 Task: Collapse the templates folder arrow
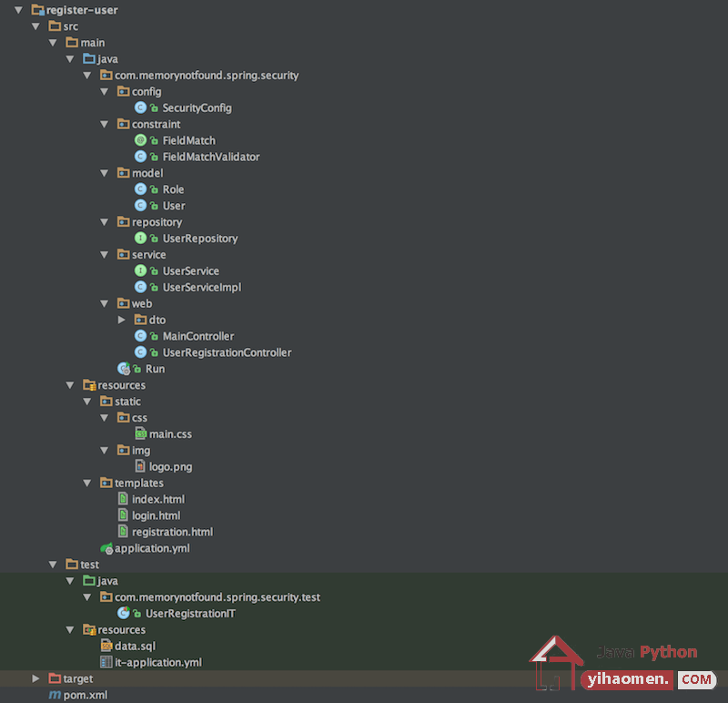(87, 483)
